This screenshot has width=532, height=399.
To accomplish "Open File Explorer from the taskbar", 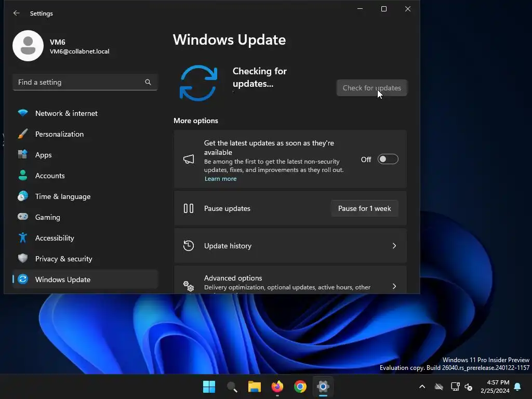I will pos(255,387).
